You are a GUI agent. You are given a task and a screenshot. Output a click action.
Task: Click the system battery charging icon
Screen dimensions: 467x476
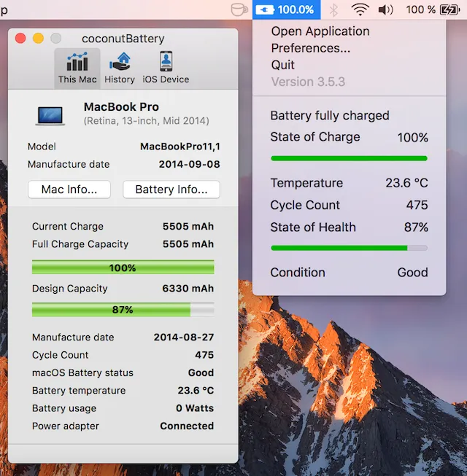(450, 9)
